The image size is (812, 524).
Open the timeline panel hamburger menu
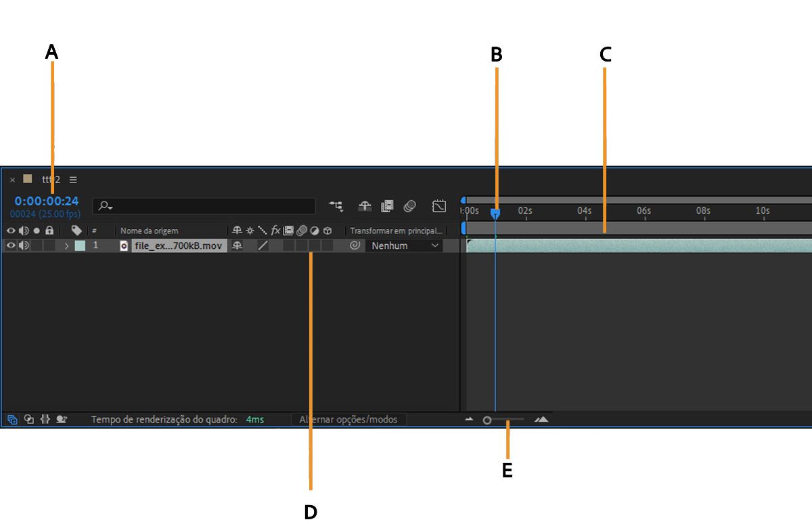73,180
